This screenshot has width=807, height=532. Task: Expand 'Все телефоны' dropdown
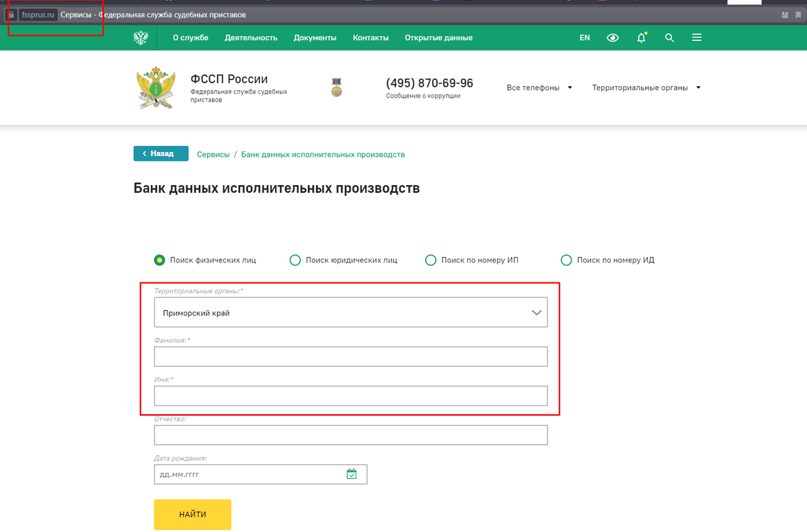point(539,87)
